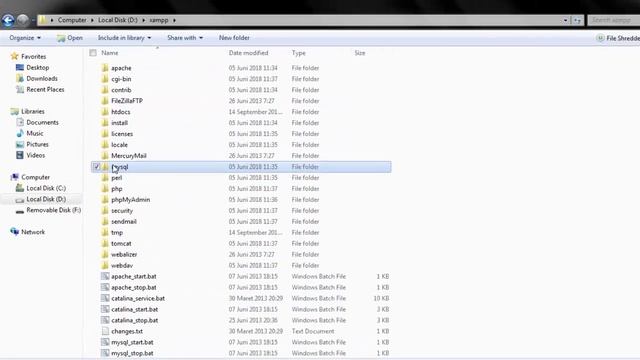Viewport: 640px width, 360px height.
Task: Click Open in the toolbar
Action: point(70,38)
